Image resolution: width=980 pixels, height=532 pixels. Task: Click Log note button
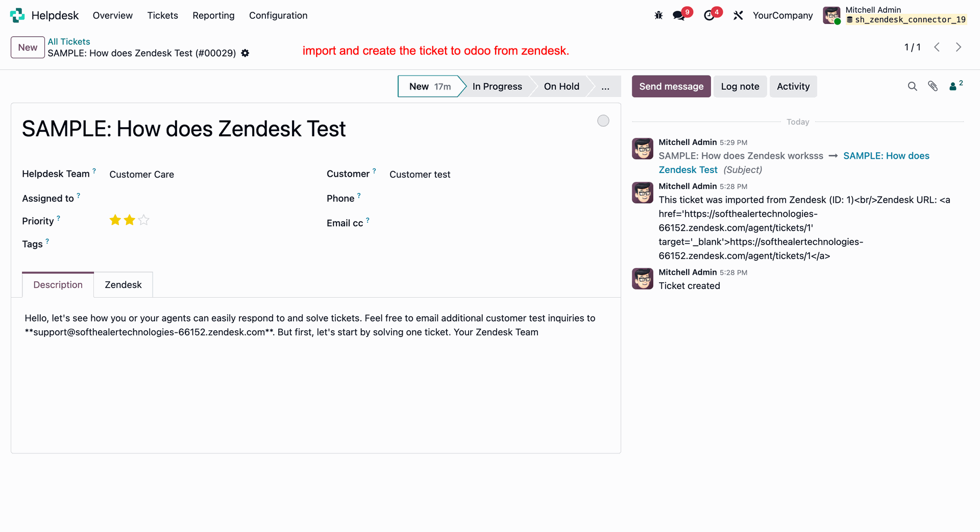click(x=740, y=86)
